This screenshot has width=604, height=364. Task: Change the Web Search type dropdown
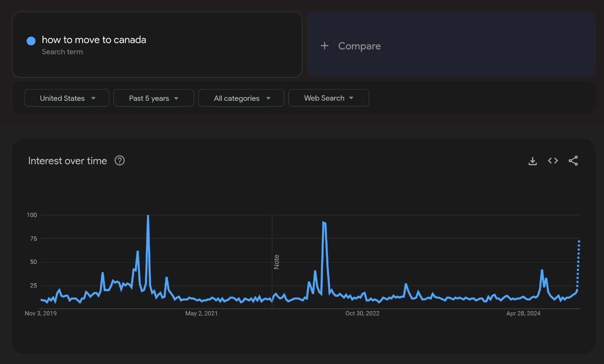(328, 98)
